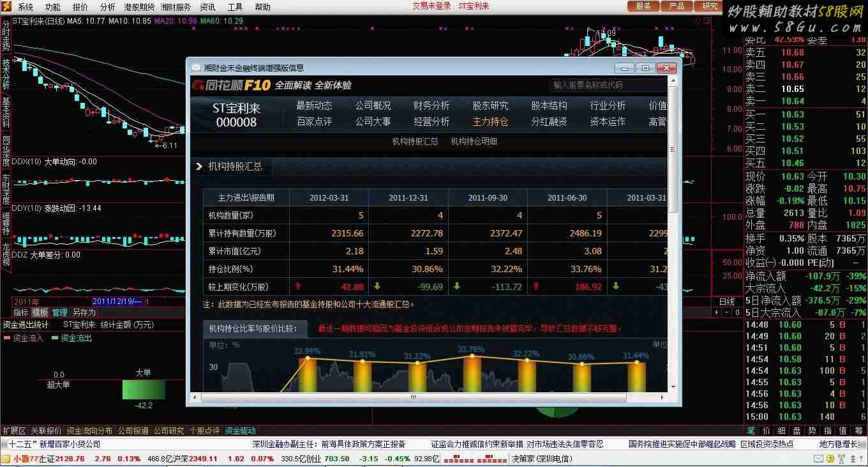The width and height of the screenshot is (868, 467).
Task: Open the 工具 menu
Action: coord(235,7)
